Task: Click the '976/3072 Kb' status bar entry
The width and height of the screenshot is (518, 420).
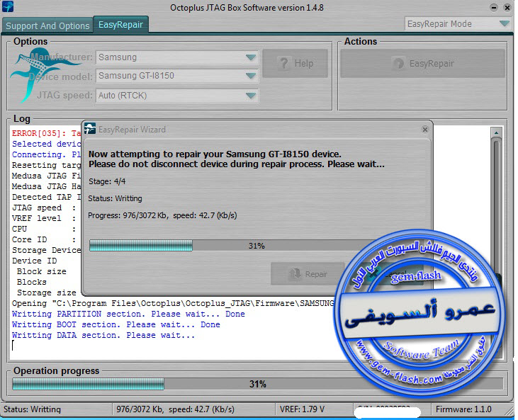Action: pos(176,409)
